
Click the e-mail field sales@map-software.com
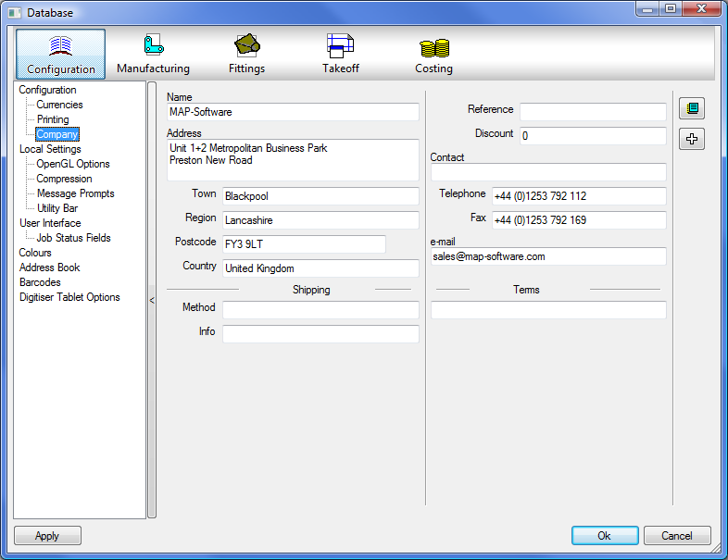(x=548, y=256)
